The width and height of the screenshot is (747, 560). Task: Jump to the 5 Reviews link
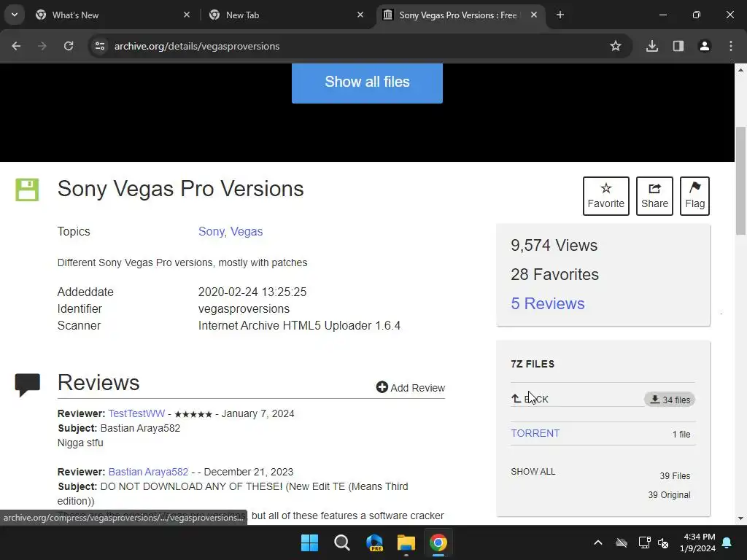click(547, 304)
